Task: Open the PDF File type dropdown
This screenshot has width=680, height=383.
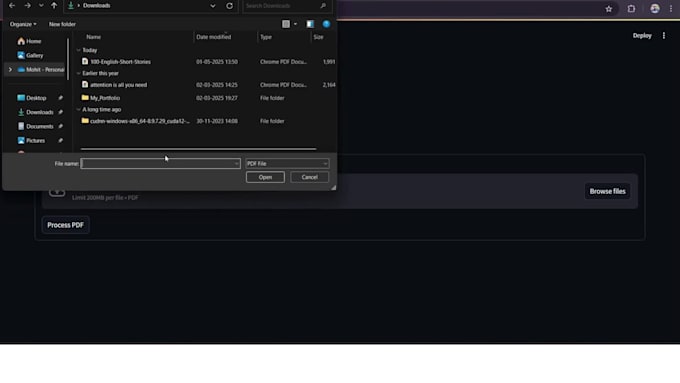Action: coord(287,164)
